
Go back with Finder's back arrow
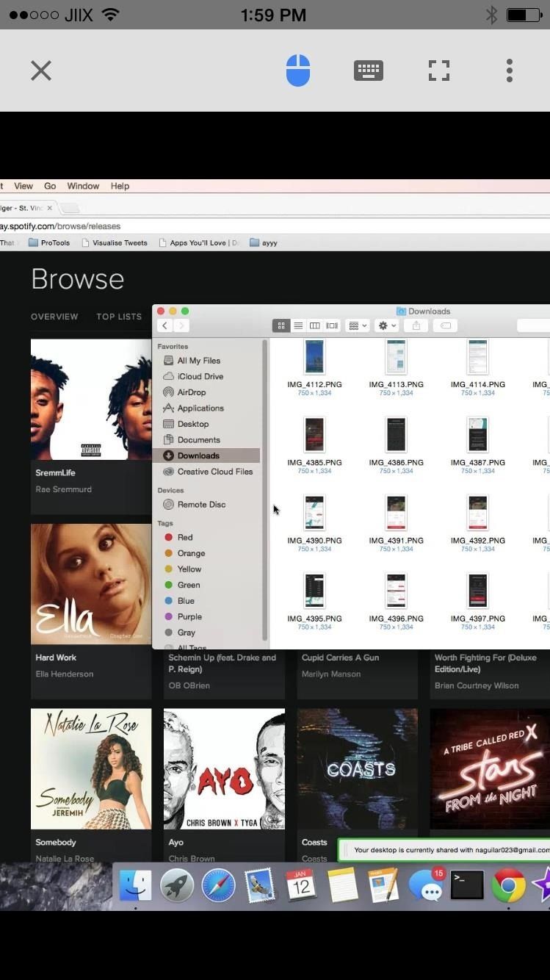tap(164, 325)
